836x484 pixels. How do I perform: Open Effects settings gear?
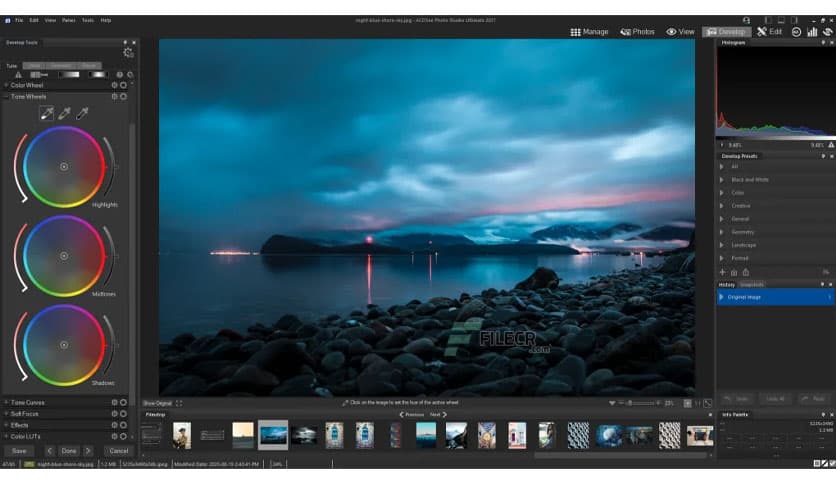click(114, 425)
